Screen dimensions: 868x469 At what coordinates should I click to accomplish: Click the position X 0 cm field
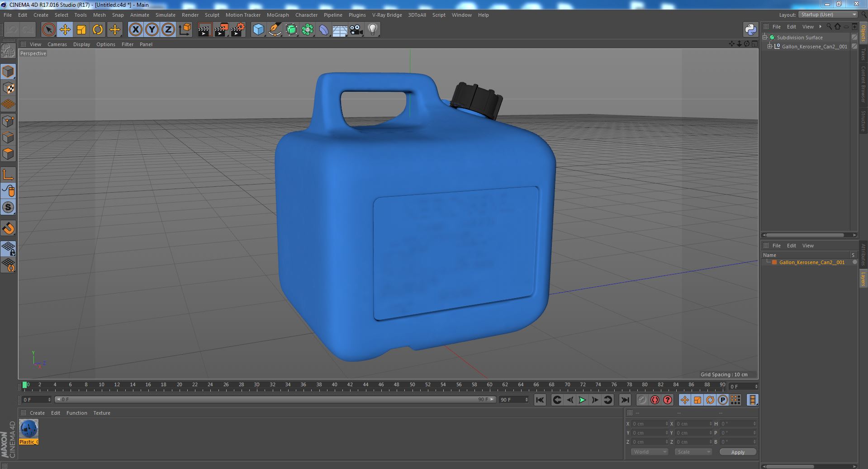650,424
